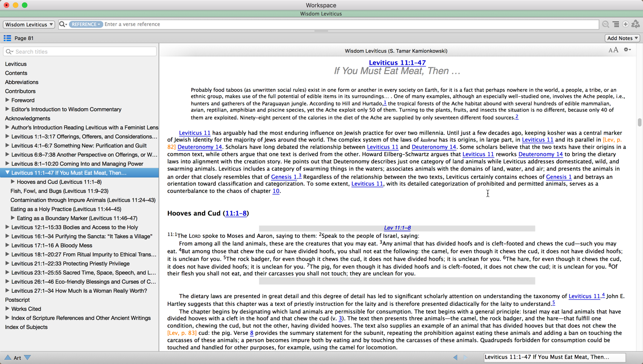Select Fish, Fowl, and Bugs section
This screenshot has height=364, width=643.
(59, 191)
